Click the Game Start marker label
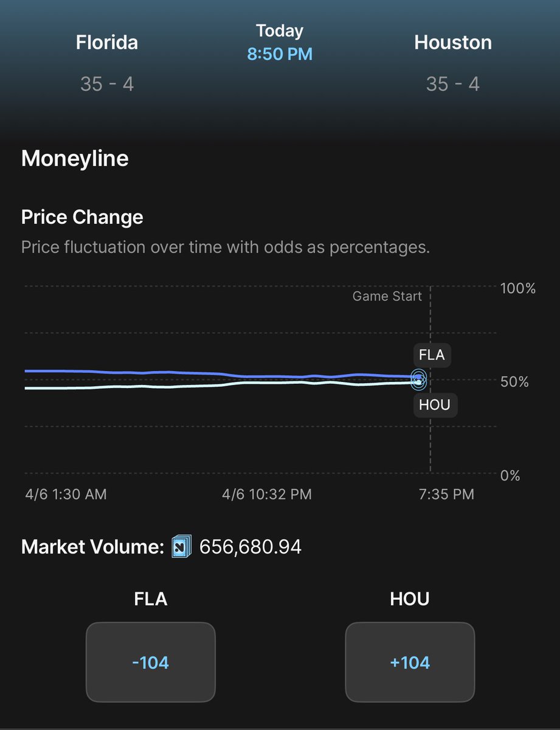Image resolution: width=560 pixels, height=730 pixels. pos(387,297)
